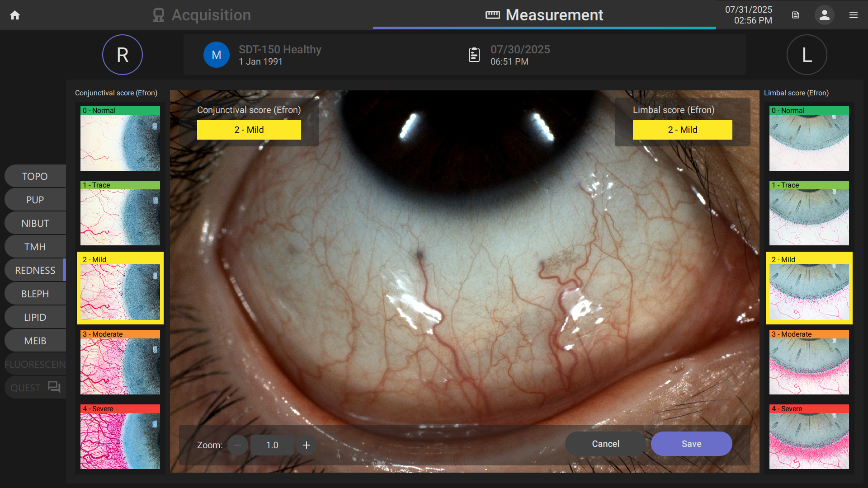Viewport: 868px width, 488px height.
Task: Click the home icon
Action: (15, 15)
